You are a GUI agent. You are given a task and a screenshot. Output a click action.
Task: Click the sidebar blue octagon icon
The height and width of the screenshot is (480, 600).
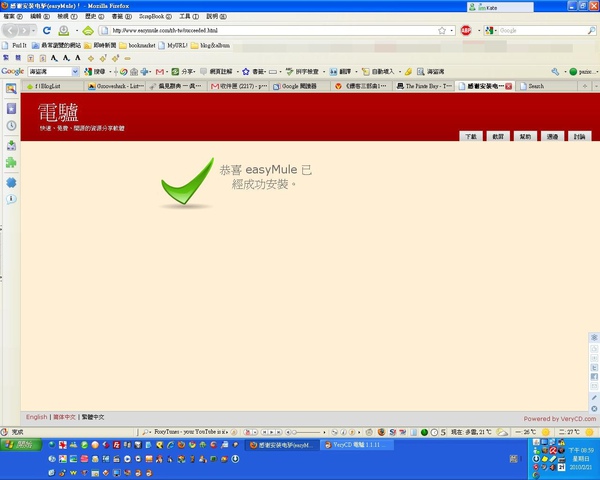click(x=11, y=183)
